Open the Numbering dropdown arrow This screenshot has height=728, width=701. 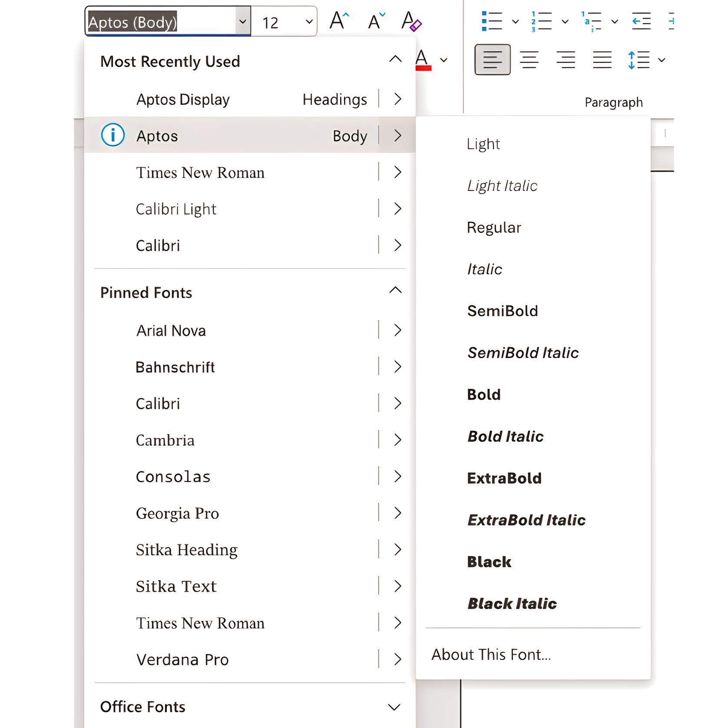click(x=565, y=21)
